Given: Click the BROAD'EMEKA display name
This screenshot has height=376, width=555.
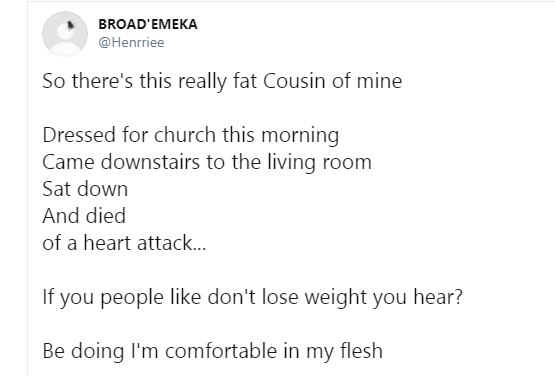Looking at the screenshot, I should tap(148, 24).
